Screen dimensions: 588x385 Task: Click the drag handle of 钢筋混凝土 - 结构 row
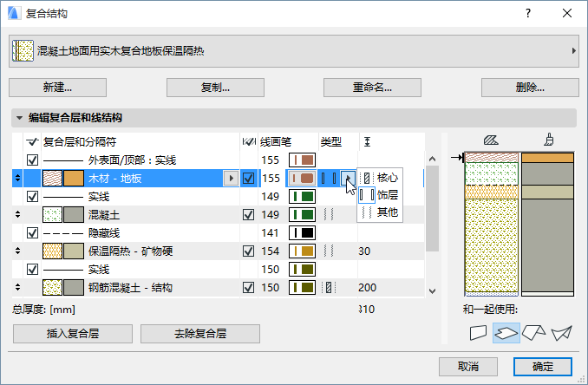pyautogui.click(x=17, y=288)
